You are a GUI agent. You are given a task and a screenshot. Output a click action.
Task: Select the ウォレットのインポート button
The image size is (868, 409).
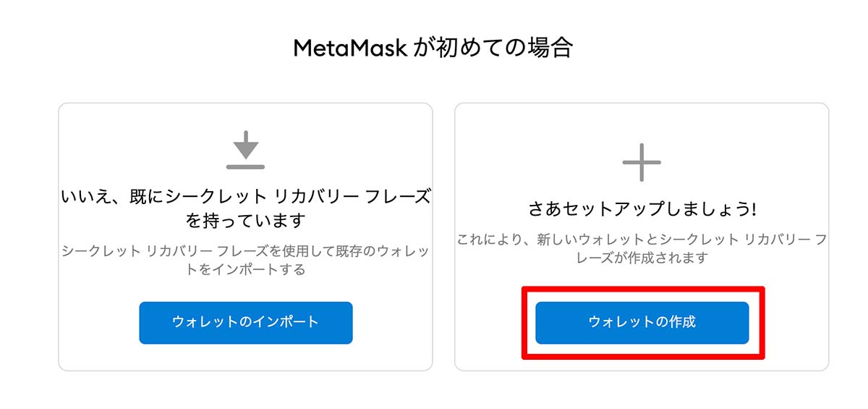coord(246,322)
